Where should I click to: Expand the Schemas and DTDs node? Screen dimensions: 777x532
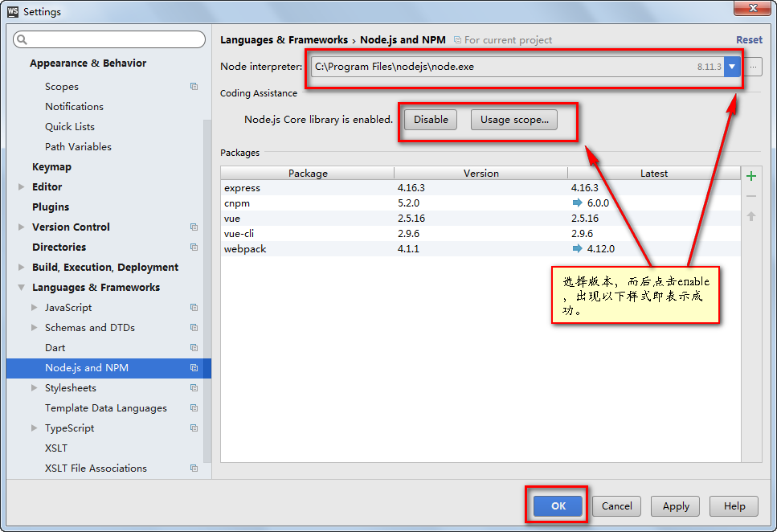35,328
